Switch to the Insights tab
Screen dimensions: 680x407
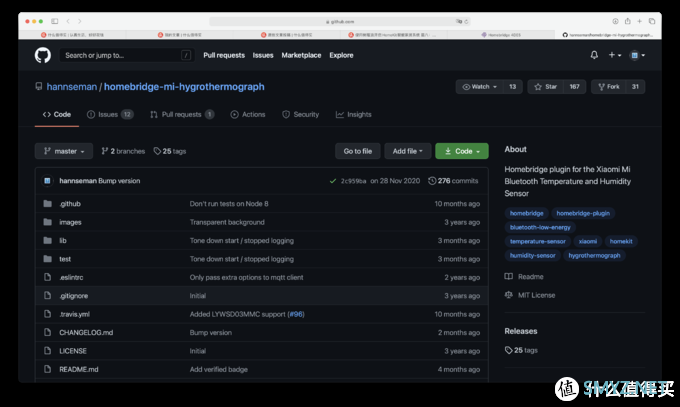353,115
